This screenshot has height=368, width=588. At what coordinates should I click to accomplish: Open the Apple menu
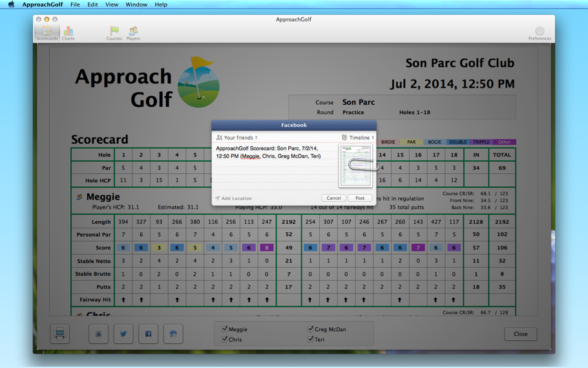tap(11, 5)
